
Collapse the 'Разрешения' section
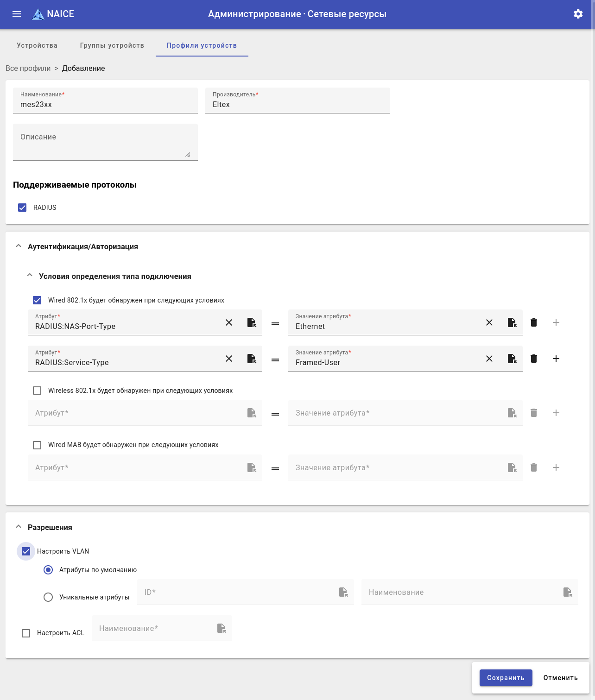(19, 527)
